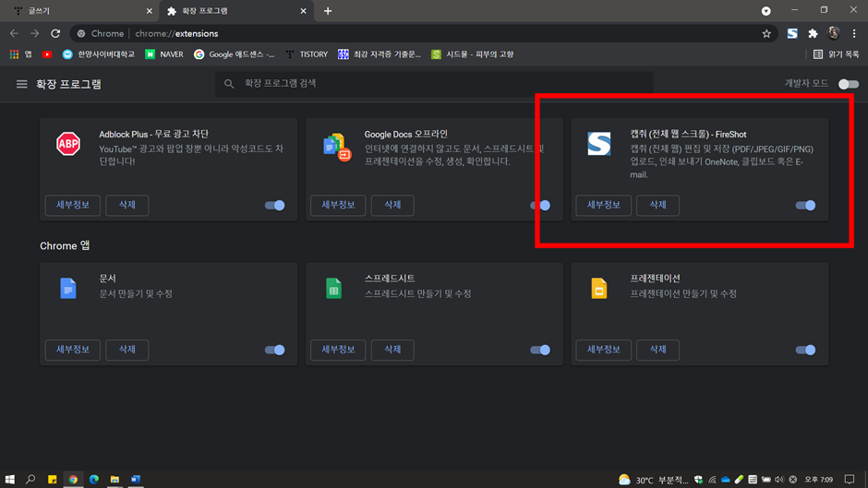Open the 앱 apps shortcut in bookmarks bar
The width and height of the screenshot is (868, 488).
tap(21, 54)
